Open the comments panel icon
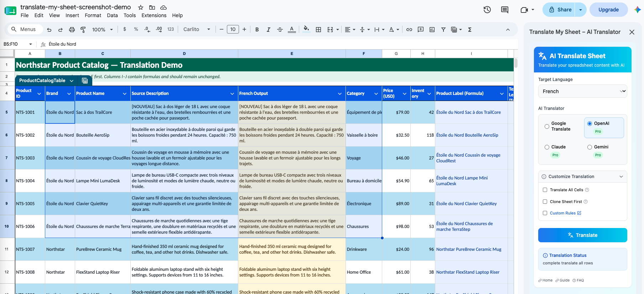The width and height of the screenshot is (644, 294). coord(505,10)
